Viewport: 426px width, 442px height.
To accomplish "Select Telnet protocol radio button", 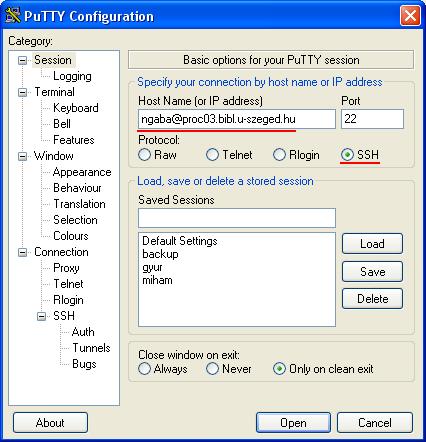I will point(212,155).
